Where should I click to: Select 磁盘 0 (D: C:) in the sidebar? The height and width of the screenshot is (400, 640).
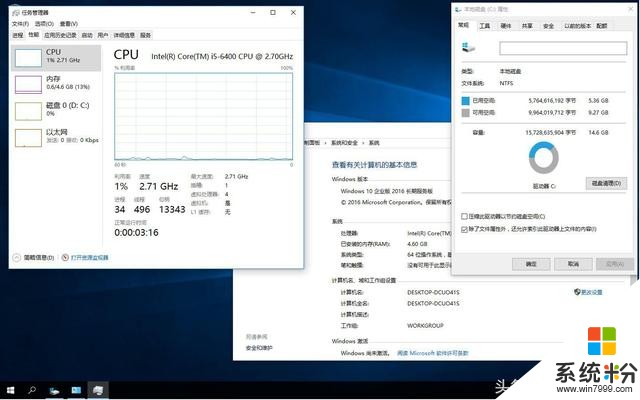click(x=56, y=111)
